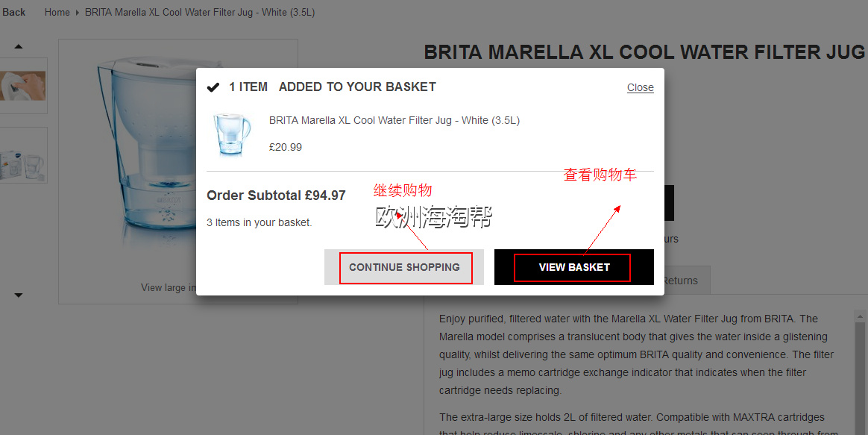Close the added to basket popup
Screen dimensions: 868x435
[641, 87]
